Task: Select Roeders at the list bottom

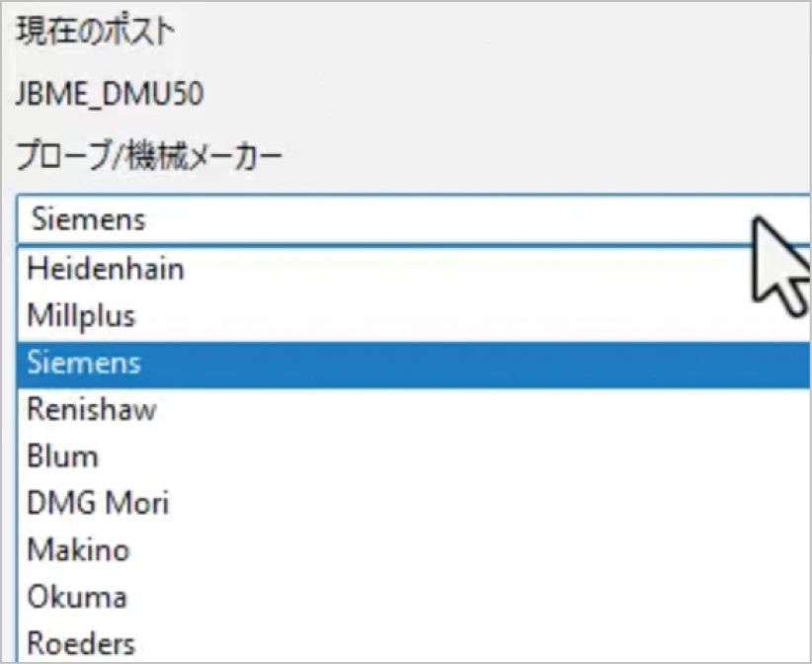Action: pos(80,643)
